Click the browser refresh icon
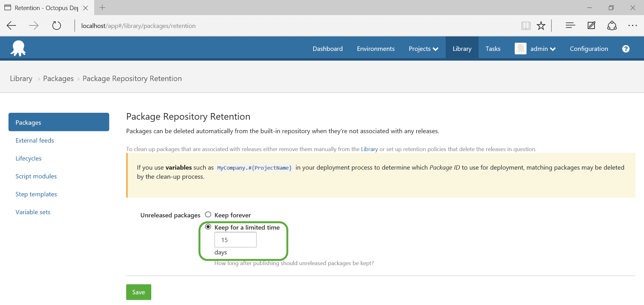644x305 pixels. tap(56, 26)
